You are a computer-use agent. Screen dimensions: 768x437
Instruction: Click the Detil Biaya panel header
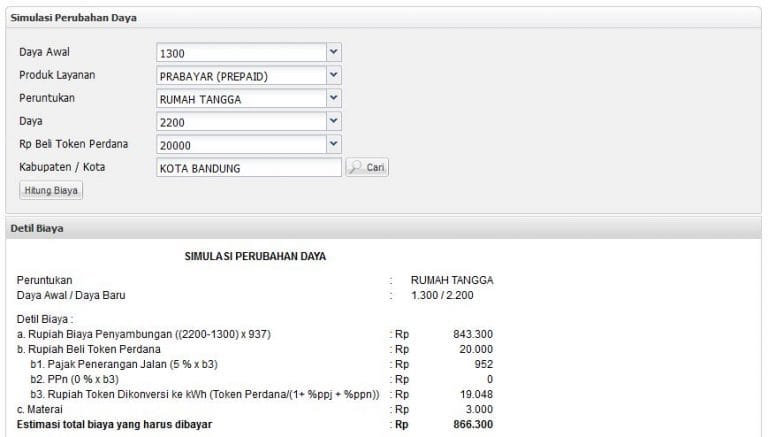tap(384, 228)
